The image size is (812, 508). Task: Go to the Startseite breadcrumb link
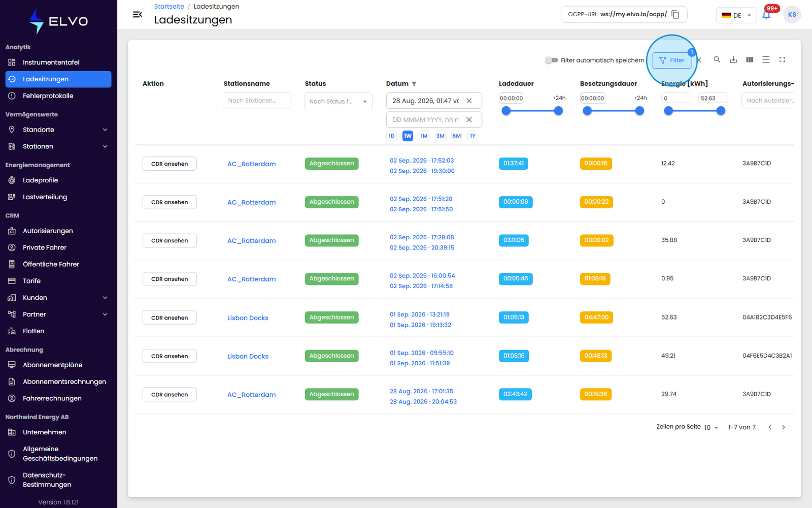(169, 7)
